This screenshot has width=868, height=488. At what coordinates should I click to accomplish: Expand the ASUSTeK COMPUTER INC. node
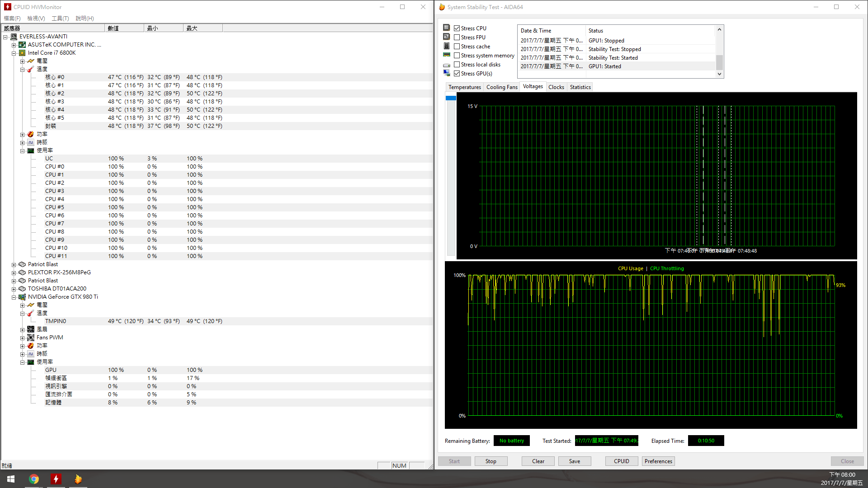[x=14, y=45]
